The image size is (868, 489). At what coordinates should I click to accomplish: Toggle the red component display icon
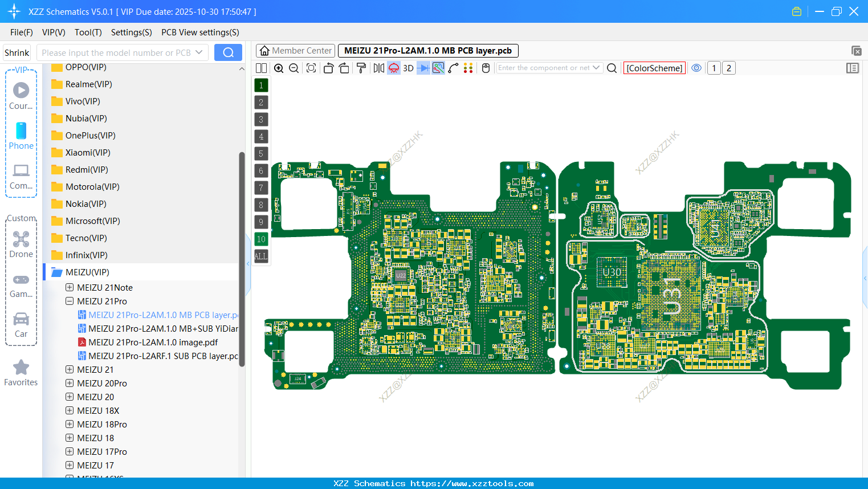click(394, 68)
